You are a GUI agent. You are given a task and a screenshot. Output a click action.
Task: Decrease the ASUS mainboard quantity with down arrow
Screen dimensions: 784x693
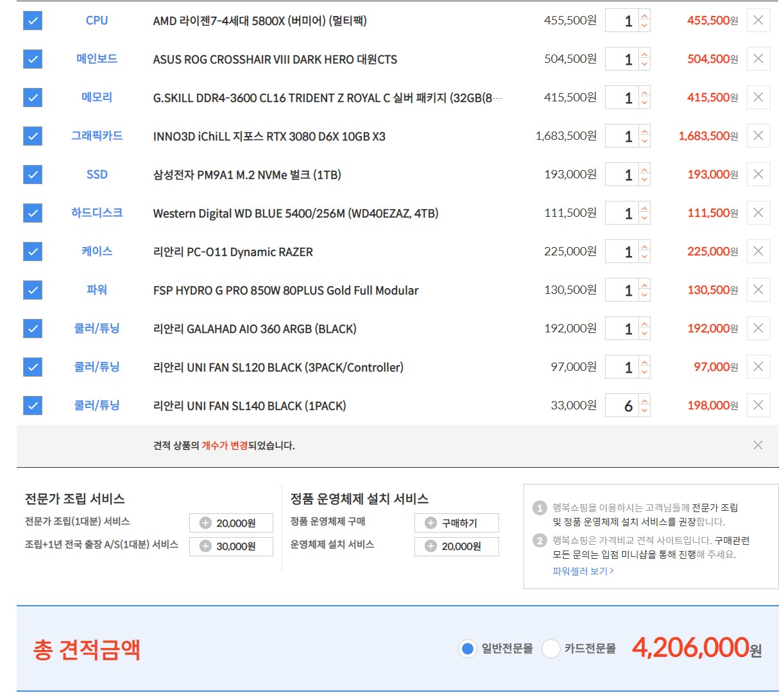[x=645, y=65]
